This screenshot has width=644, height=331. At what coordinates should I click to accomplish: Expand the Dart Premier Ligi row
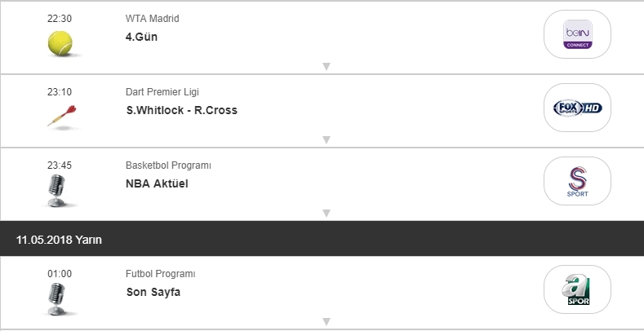(326, 140)
